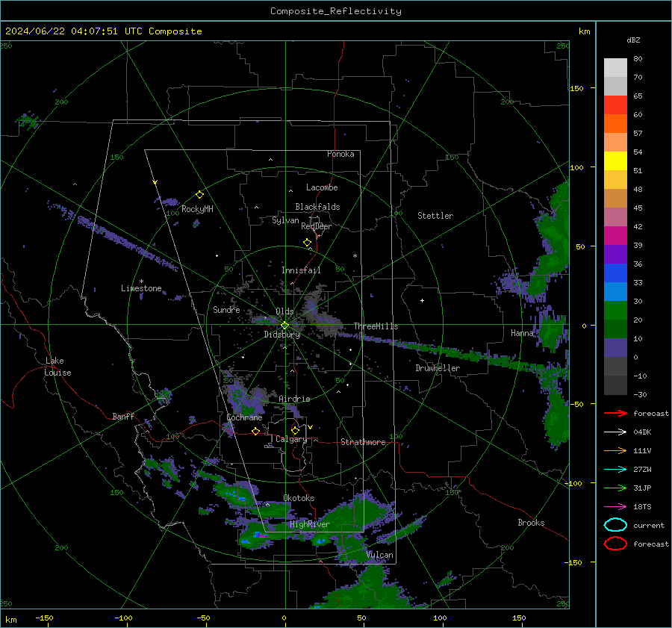Screen dimensions: 672x628
Task: Click the yellow diamond marker above Calgary
Action: pyautogui.click(x=295, y=430)
